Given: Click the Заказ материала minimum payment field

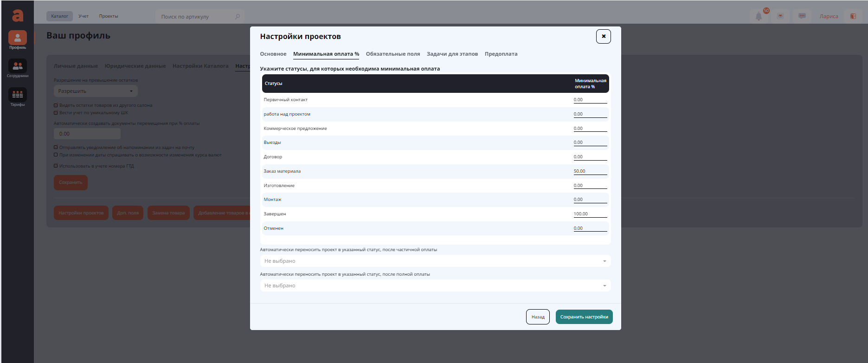Looking at the screenshot, I should [x=590, y=171].
